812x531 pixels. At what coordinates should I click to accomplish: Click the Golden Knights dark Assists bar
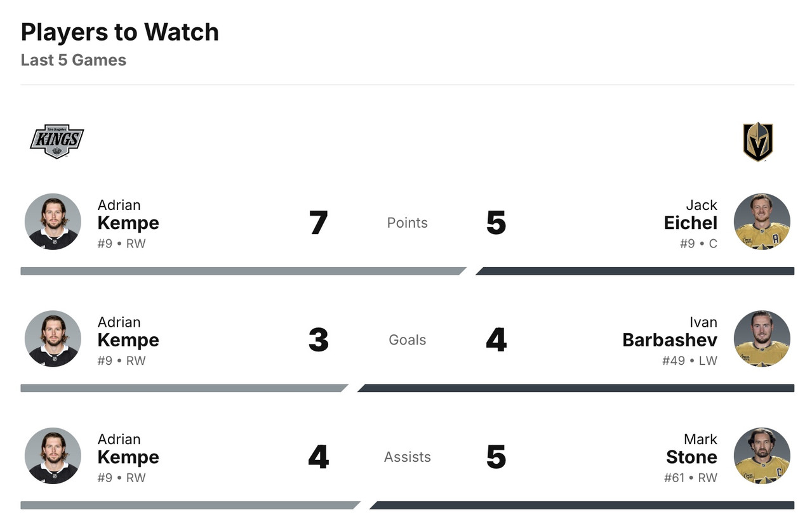582,506
